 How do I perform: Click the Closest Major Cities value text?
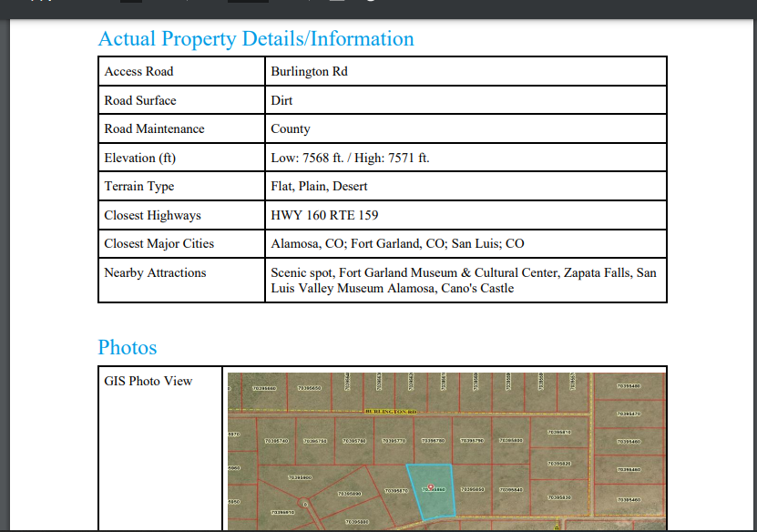(x=397, y=244)
